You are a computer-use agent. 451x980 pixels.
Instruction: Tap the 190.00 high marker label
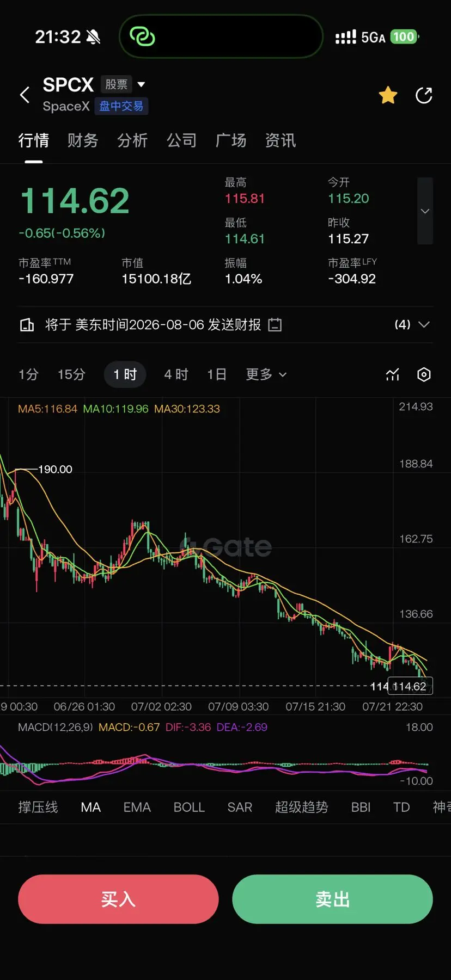click(x=55, y=469)
